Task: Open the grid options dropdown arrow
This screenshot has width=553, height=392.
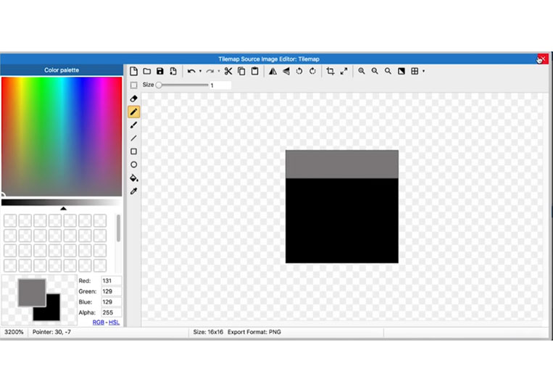Action: (x=423, y=71)
